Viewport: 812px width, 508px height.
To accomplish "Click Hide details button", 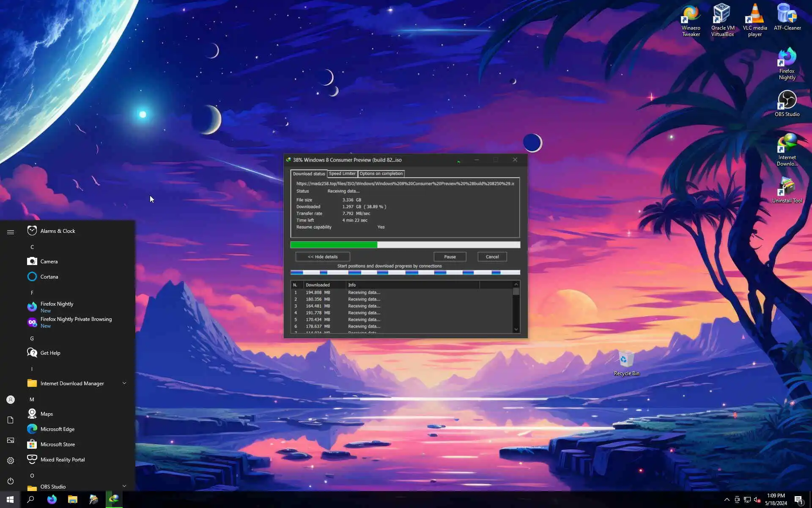I will [x=322, y=257].
